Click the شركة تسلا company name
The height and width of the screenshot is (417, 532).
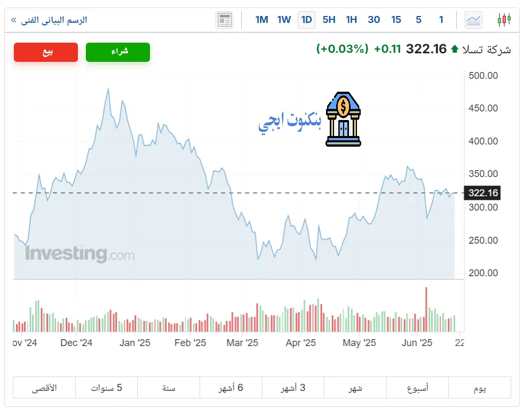[486, 50]
